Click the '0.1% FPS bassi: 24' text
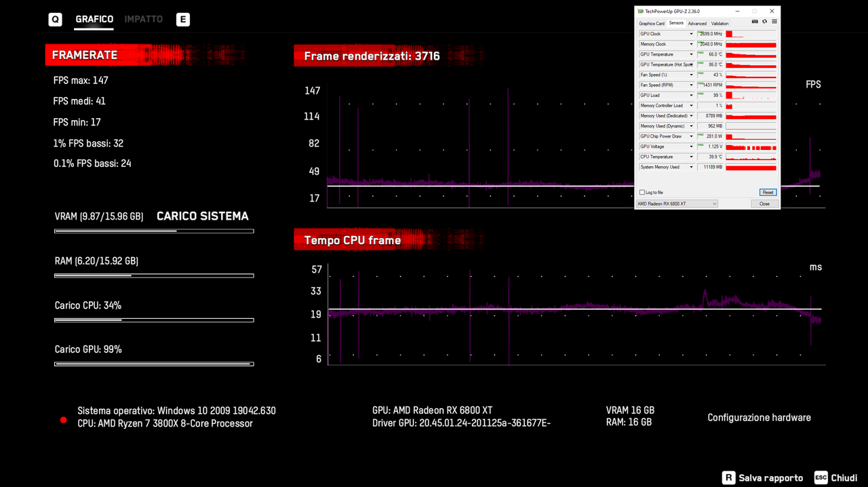Image resolution: width=868 pixels, height=487 pixels. pyautogui.click(x=92, y=163)
